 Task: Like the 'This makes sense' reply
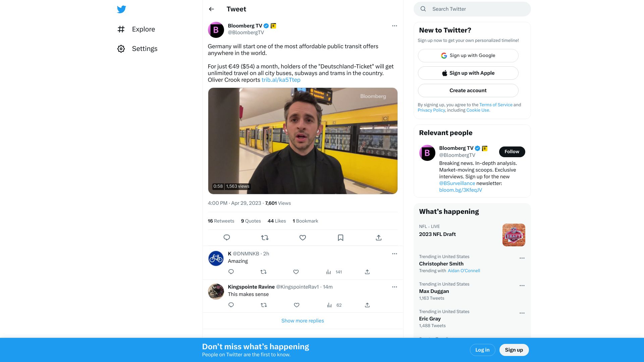pyautogui.click(x=297, y=305)
